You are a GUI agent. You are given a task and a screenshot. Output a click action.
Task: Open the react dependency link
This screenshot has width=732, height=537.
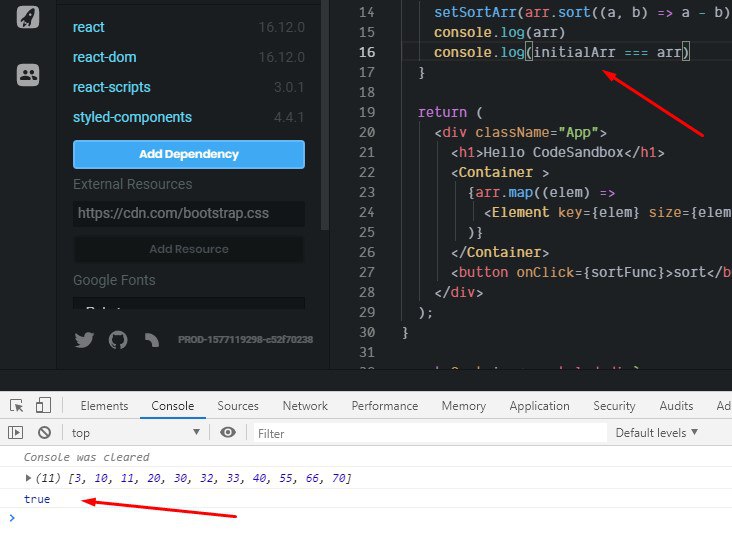[x=88, y=27]
